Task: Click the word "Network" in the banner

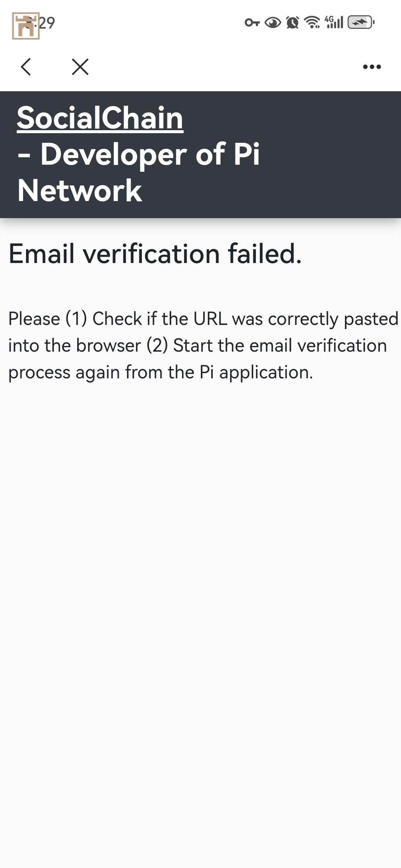Action: tap(80, 191)
